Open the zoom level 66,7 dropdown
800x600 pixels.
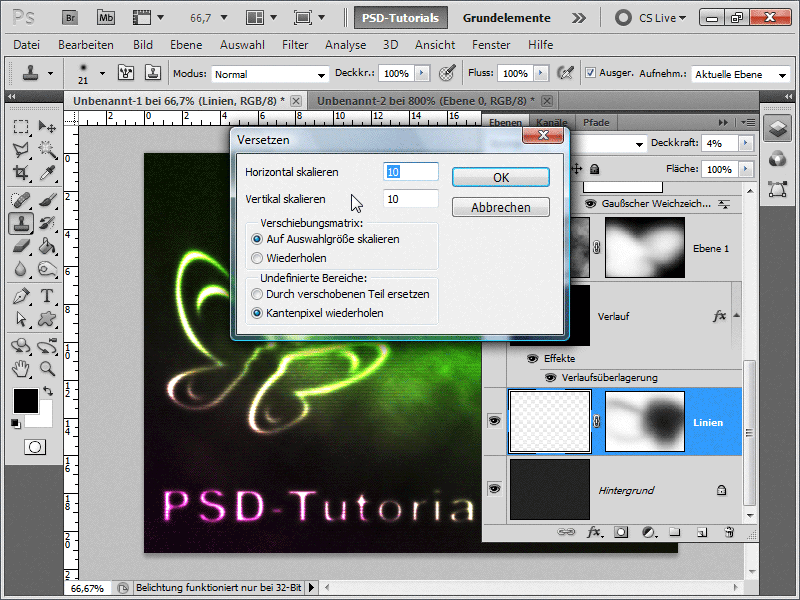point(223,18)
